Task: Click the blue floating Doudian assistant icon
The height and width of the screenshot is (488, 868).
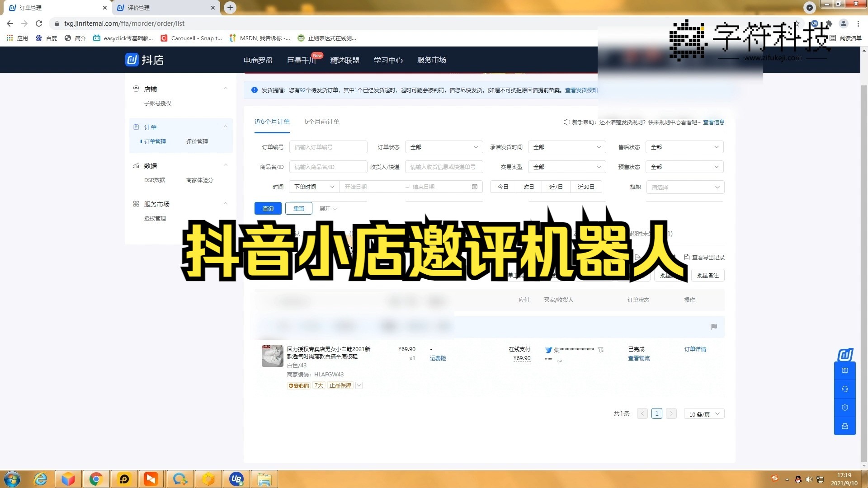Action: tap(845, 355)
